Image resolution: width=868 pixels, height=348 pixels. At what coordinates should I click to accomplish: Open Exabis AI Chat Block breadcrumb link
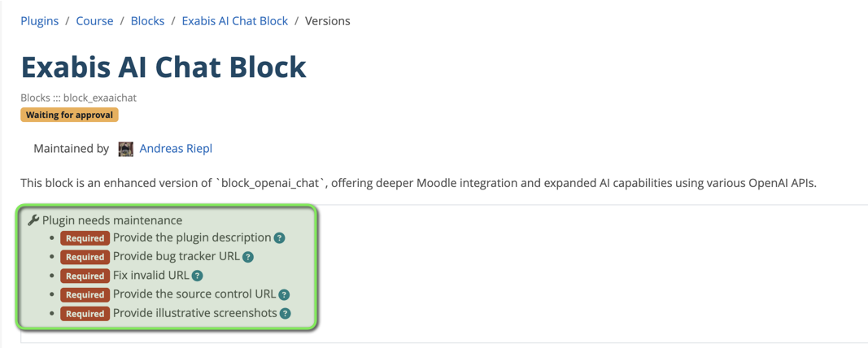235,21
